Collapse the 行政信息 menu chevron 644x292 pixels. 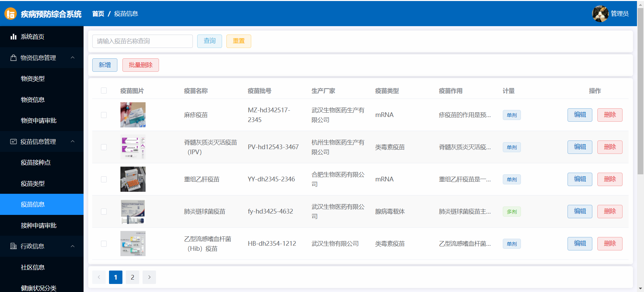pyautogui.click(x=73, y=246)
